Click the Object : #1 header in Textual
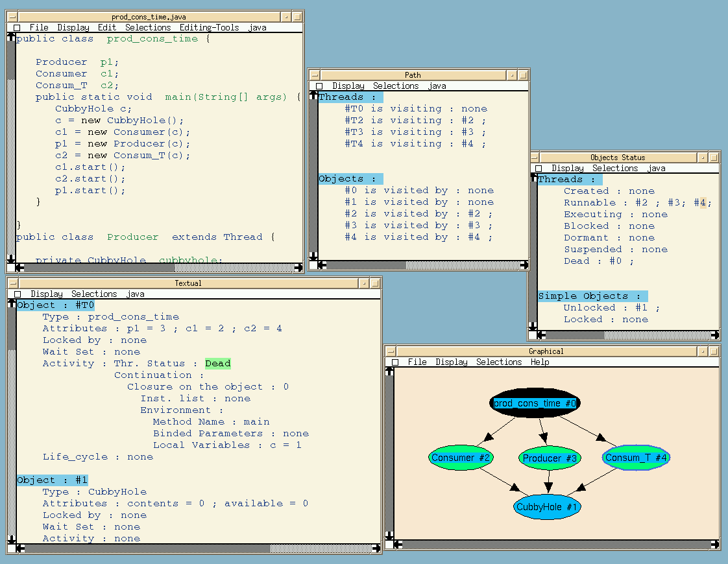Image resolution: width=728 pixels, height=564 pixels. click(52, 480)
